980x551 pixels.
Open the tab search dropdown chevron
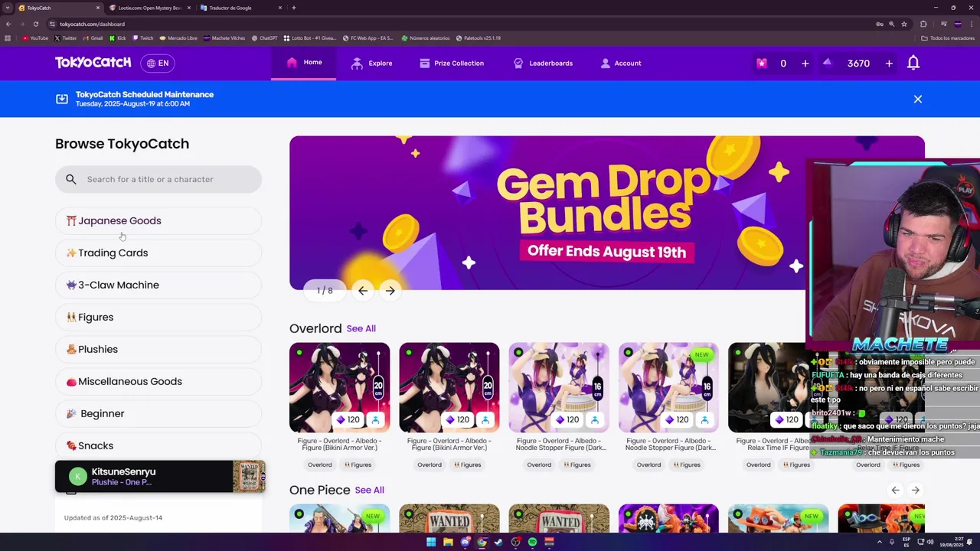pos(8,8)
